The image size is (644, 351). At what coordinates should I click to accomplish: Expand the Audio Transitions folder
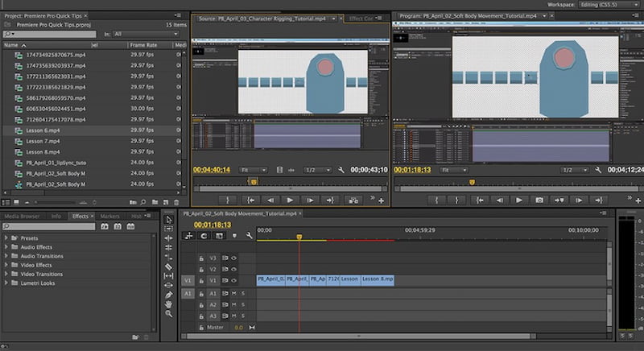[6, 256]
